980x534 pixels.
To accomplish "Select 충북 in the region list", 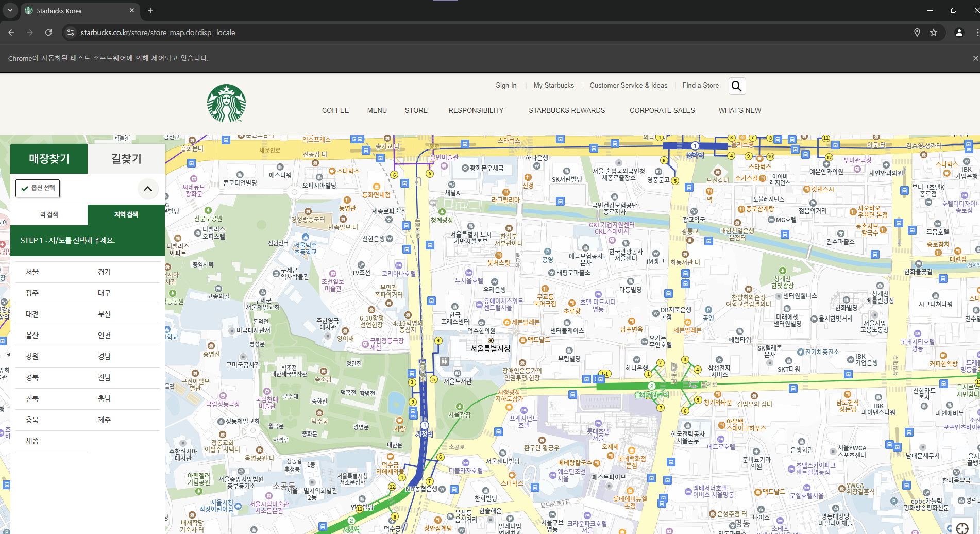I will coord(32,420).
